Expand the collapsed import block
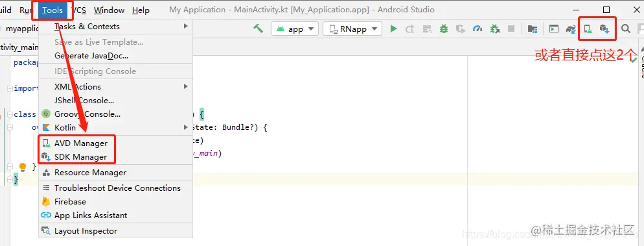644x246 pixels. [x=10, y=88]
